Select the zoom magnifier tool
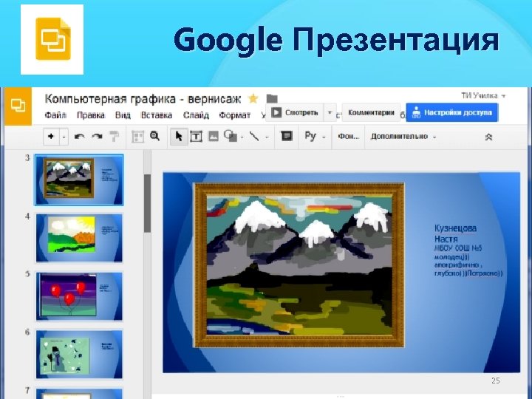The height and width of the screenshot is (399, 532). coord(155,136)
